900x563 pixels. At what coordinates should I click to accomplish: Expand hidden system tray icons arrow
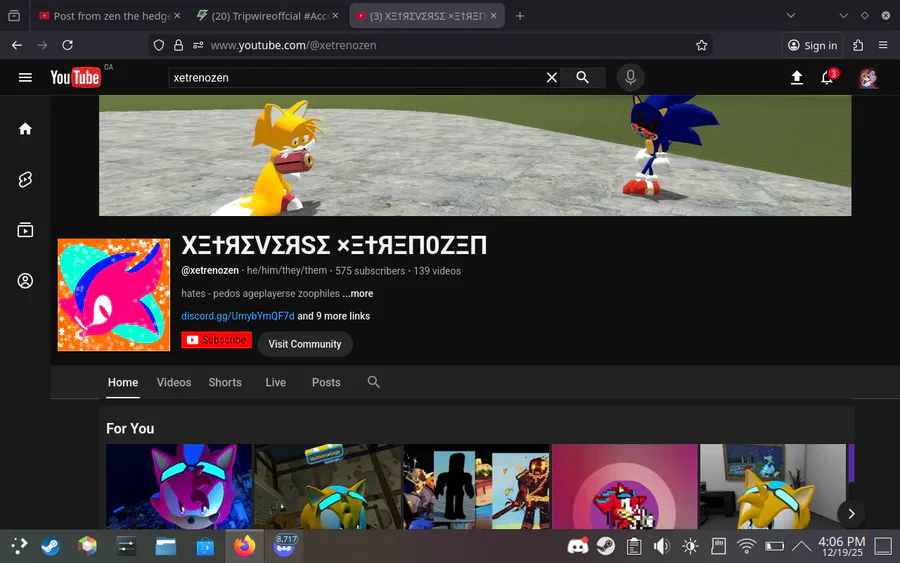[x=802, y=546]
